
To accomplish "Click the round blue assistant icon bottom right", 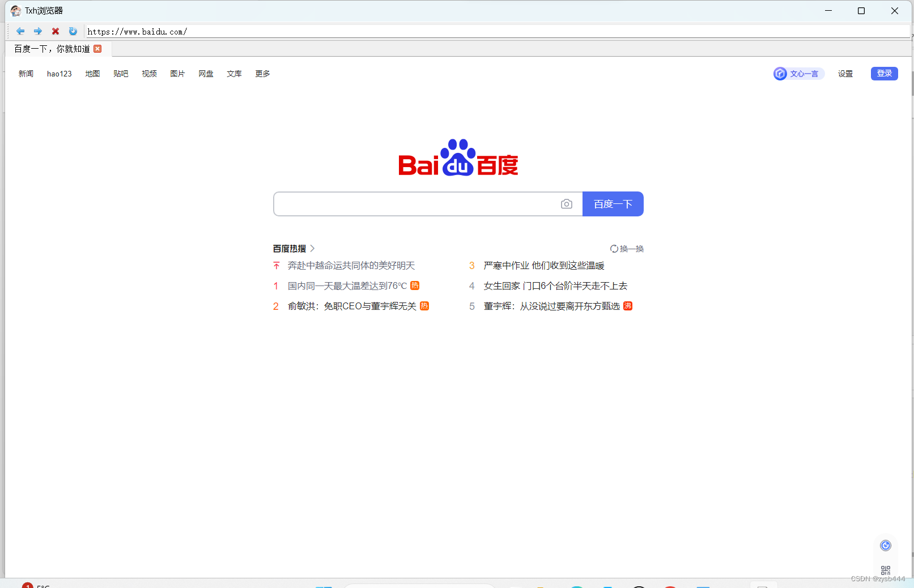I will pyautogui.click(x=886, y=546).
